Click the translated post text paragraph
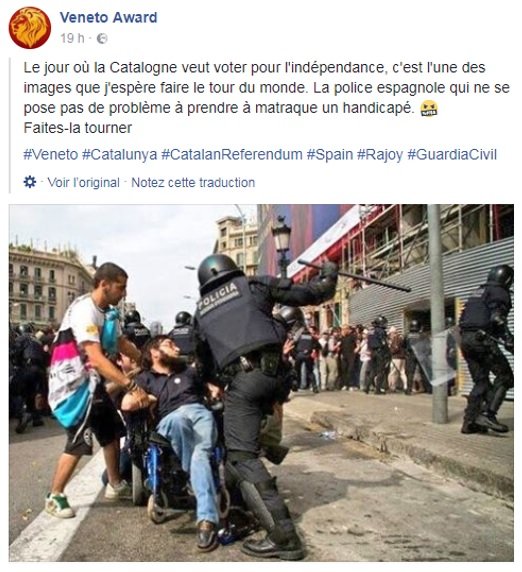Screen dimensions: 522x572 [266, 88]
